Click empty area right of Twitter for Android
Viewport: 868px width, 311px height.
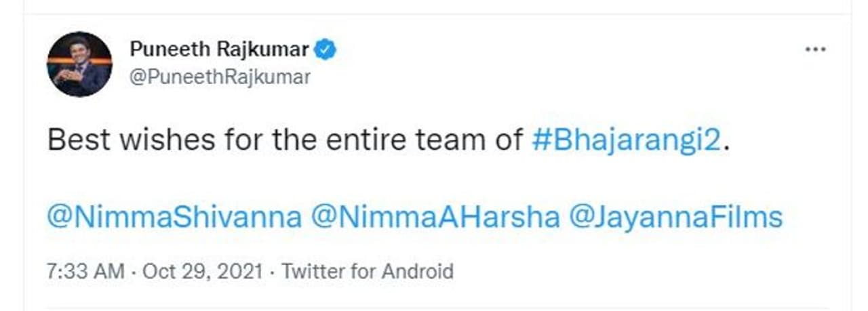[x=610, y=272]
